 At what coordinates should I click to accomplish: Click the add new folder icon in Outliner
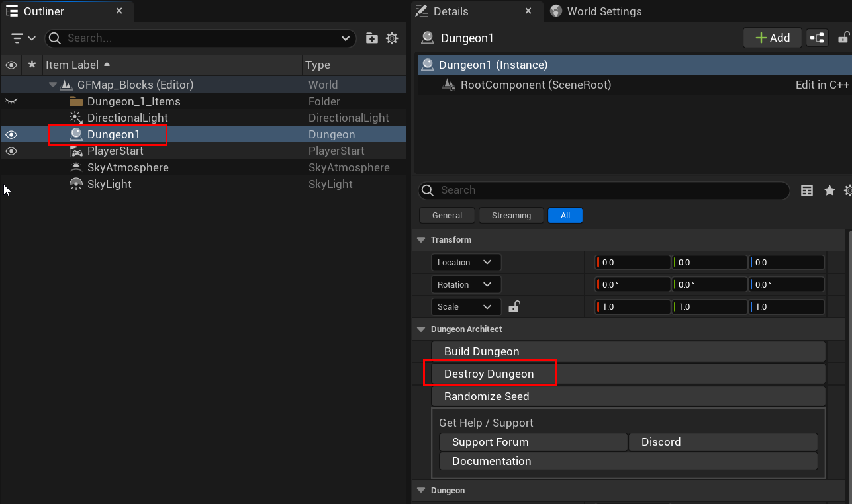pyautogui.click(x=372, y=38)
